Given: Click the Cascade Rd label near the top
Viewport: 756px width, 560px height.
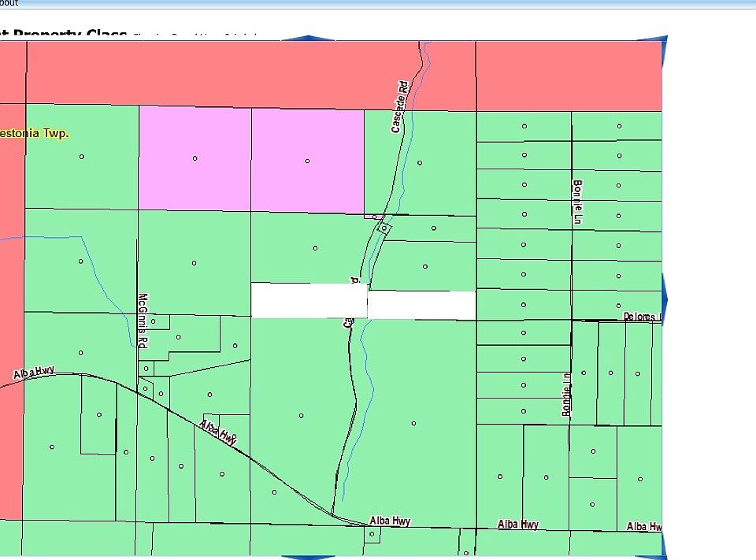Looking at the screenshot, I should (x=402, y=106).
